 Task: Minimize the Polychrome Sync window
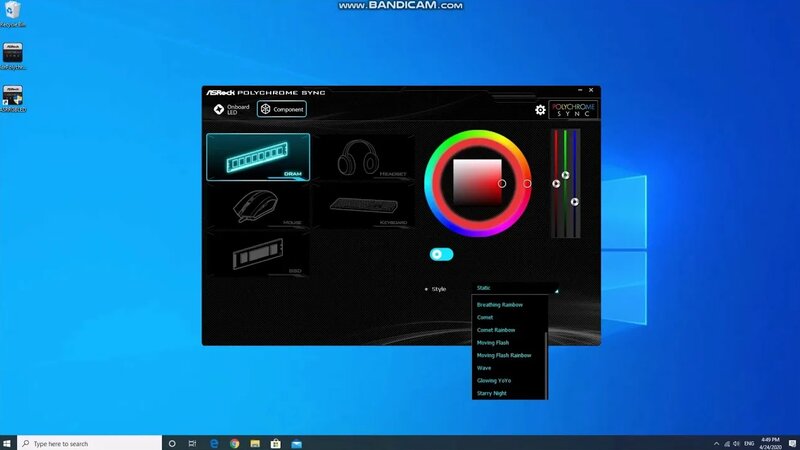pos(580,90)
